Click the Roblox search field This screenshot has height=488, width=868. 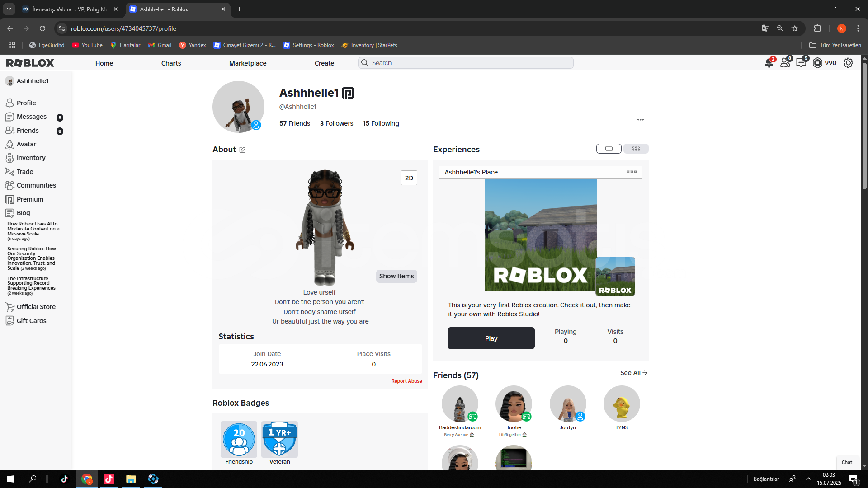466,63
